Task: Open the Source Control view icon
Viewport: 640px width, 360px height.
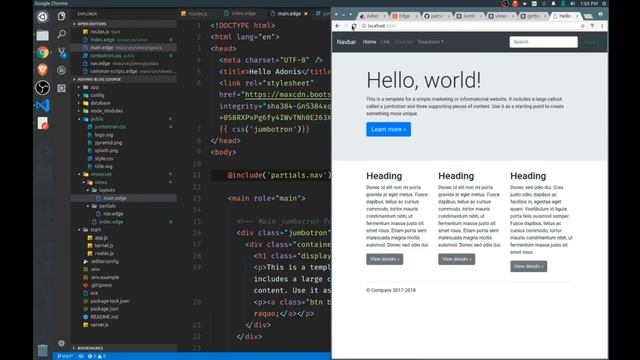Action: coord(62,52)
